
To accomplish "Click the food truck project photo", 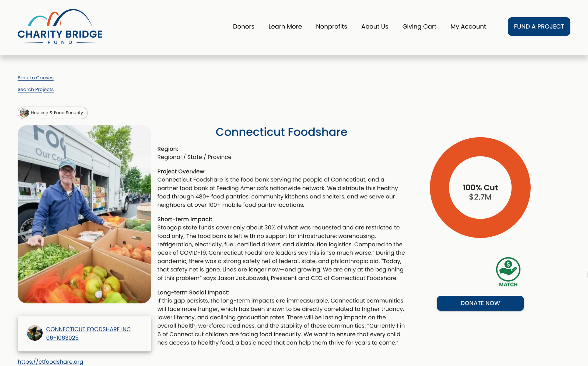I will 84,214.
